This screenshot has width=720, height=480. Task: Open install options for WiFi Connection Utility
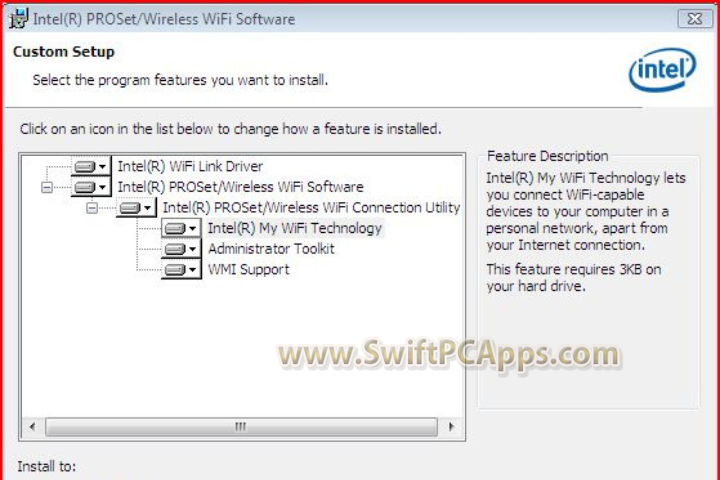(136, 208)
